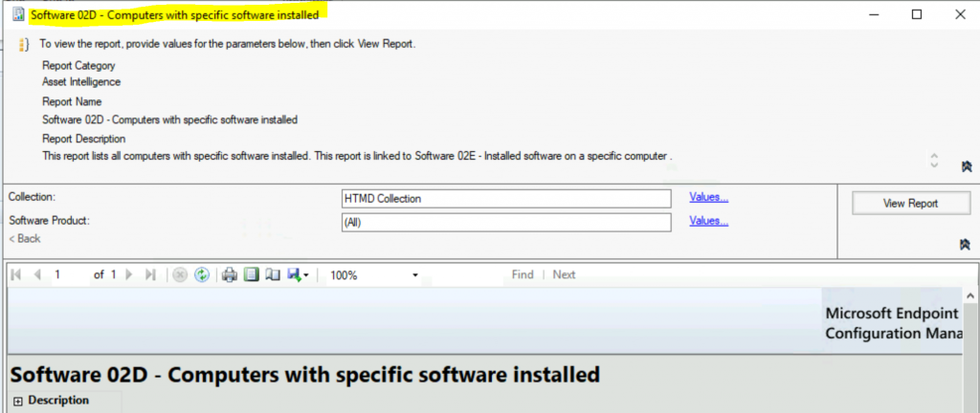
Task: Collapse the parameters pane
Action: coord(966,245)
